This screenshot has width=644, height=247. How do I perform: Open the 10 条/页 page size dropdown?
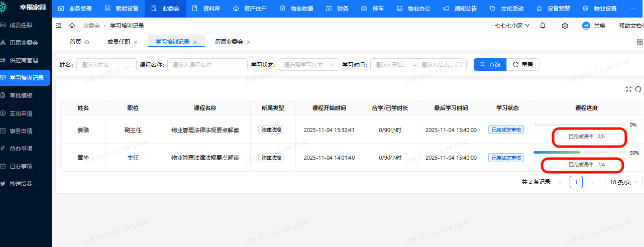click(623, 182)
